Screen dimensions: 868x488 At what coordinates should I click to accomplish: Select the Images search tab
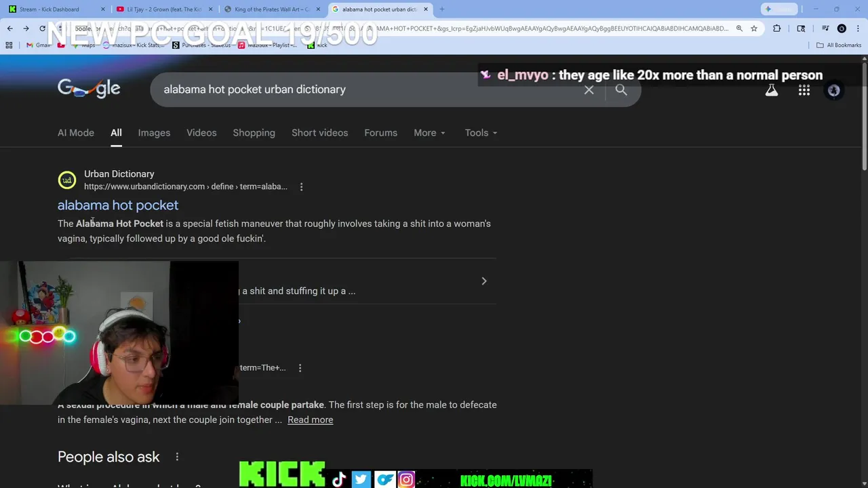coord(154,133)
